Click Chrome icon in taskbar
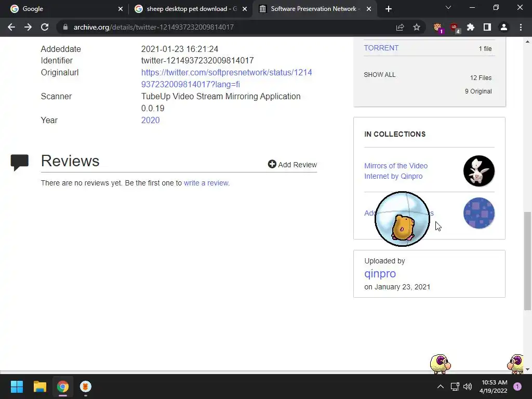This screenshot has width=532, height=399. (x=62, y=387)
